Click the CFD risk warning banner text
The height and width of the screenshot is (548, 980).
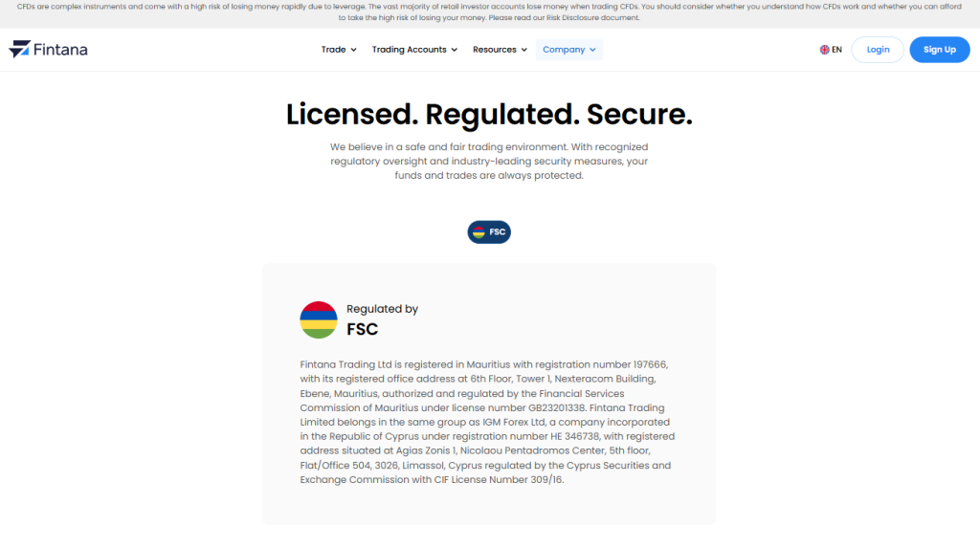pyautogui.click(x=490, y=12)
